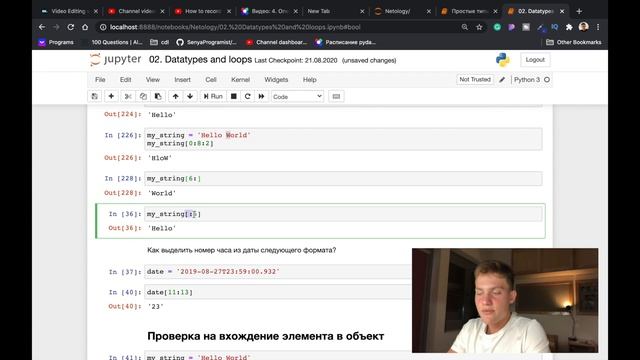Interrupt the kernel with stop icon
Viewport: 640px width, 360px height.
tap(233, 96)
